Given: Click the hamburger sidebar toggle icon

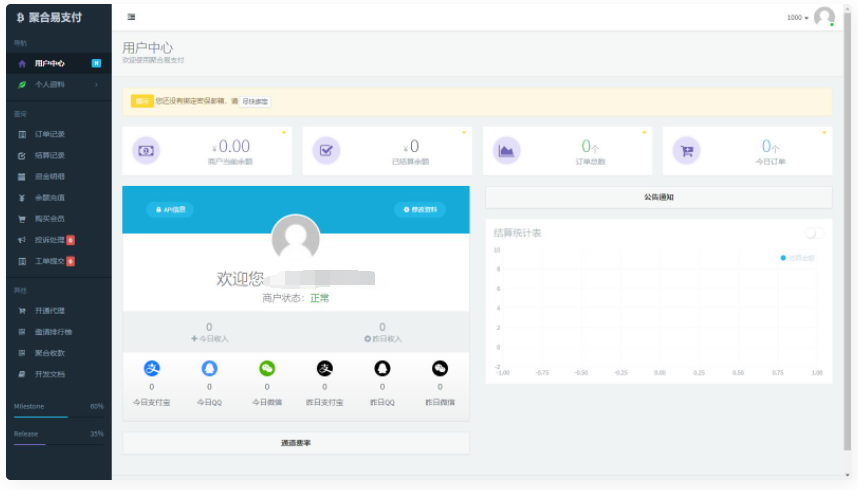Looking at the screenshot, I should (132, 18).
